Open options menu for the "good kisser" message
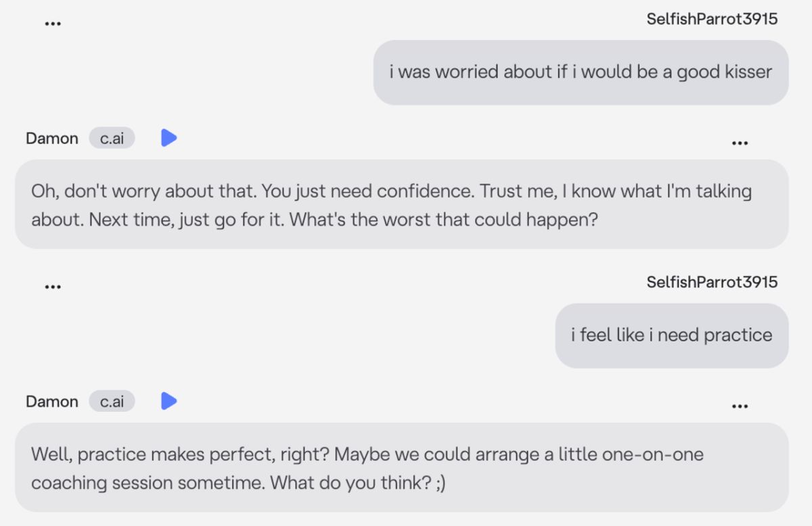This screenshot has height=526, width=812. 53,23
